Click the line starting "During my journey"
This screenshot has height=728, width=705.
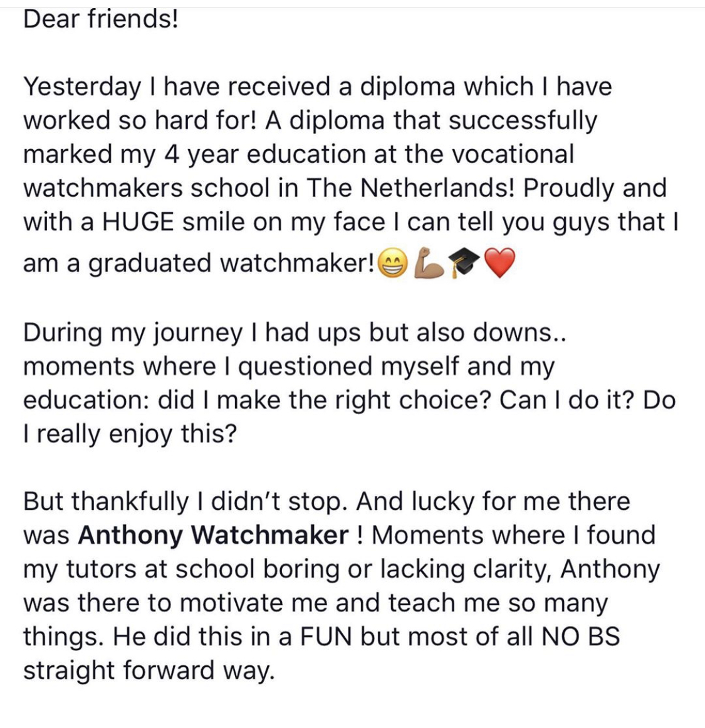click(x=295, y=333)
